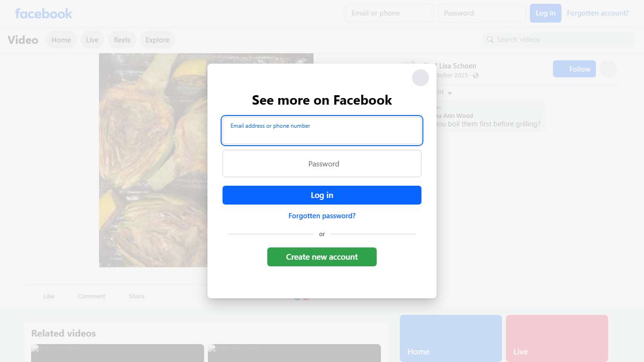Image resolution: width=644 pixels, height=362 pixels.
Task: Close the login dialog with round button
Action: pos(421,78)
